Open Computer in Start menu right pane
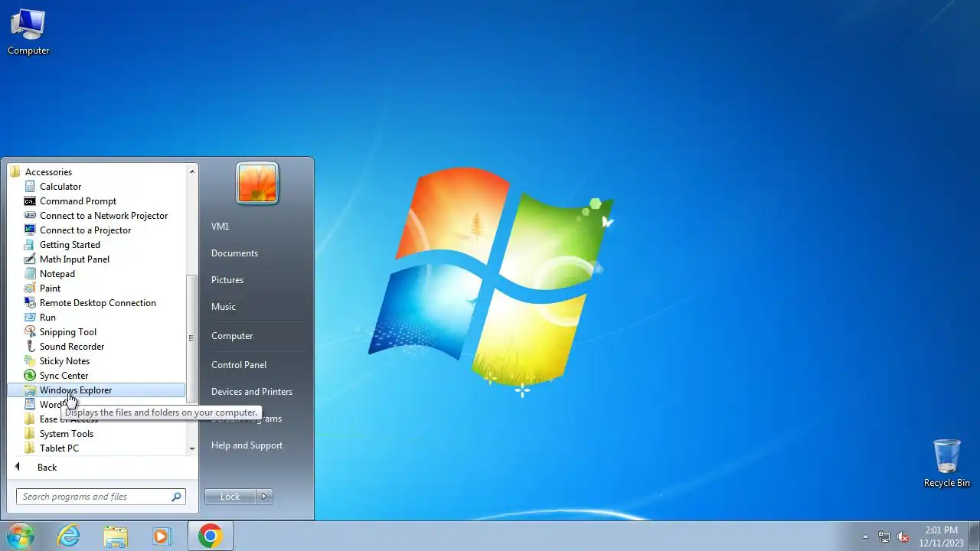Screen dimensions: 980x551 232,336
